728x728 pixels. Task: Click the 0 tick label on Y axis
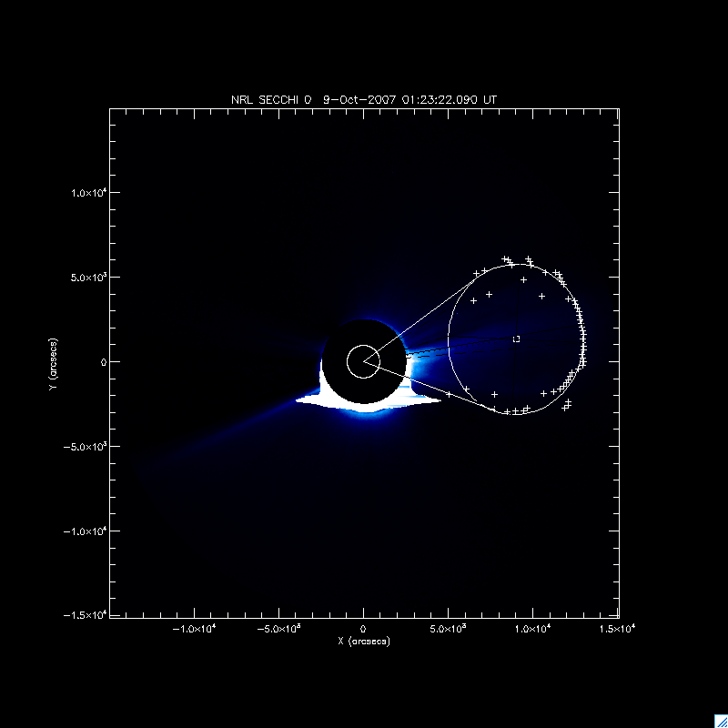(x=102, y=362)
